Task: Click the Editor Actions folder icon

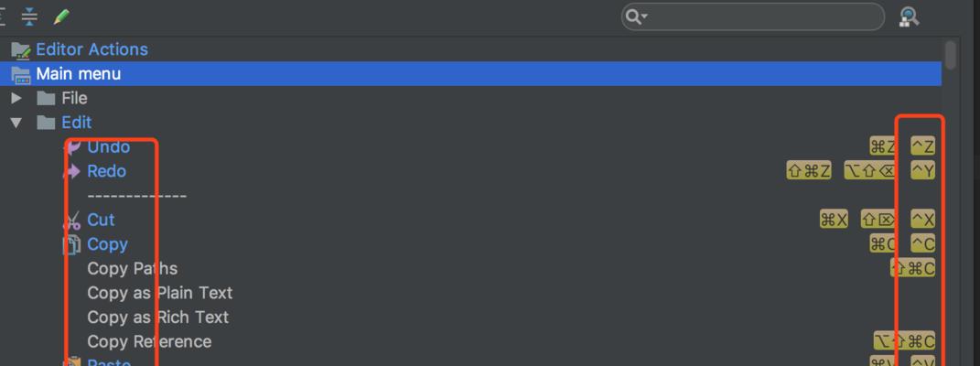Action: click(21, 50)
